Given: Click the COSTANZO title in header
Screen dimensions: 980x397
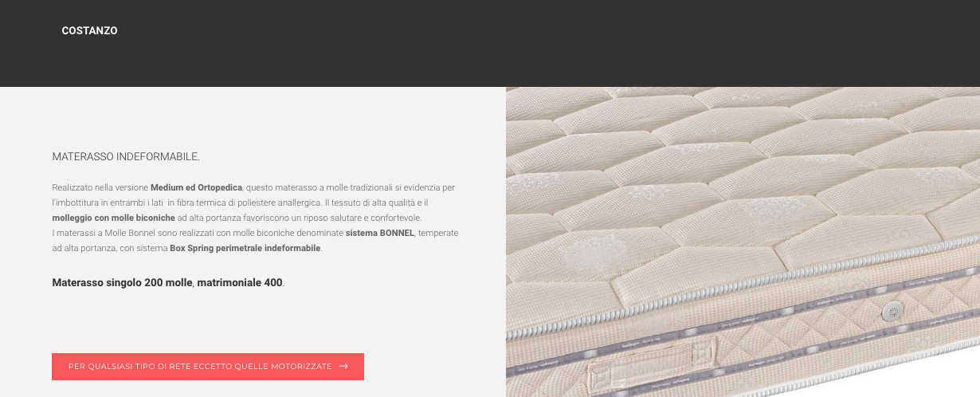Looking at the screenshot, I should coord(89,30).
